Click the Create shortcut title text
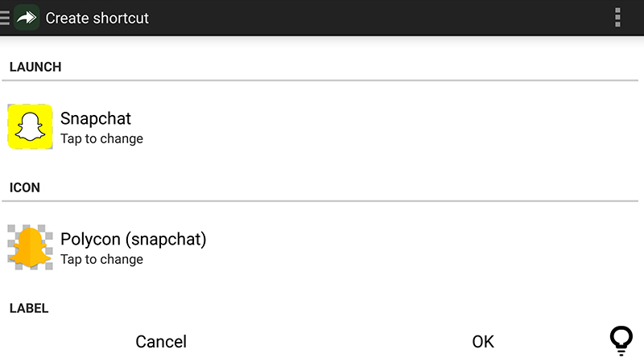This screenshot has width=644, height=362. click(x=97, y=18)
